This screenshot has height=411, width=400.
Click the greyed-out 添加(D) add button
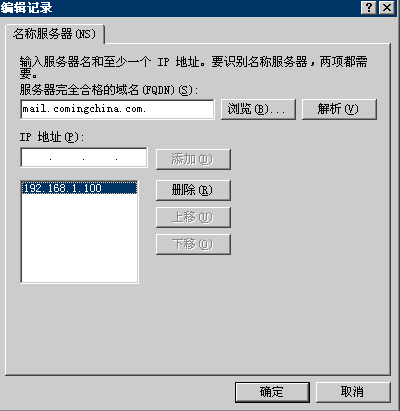(x=193, y=159)
